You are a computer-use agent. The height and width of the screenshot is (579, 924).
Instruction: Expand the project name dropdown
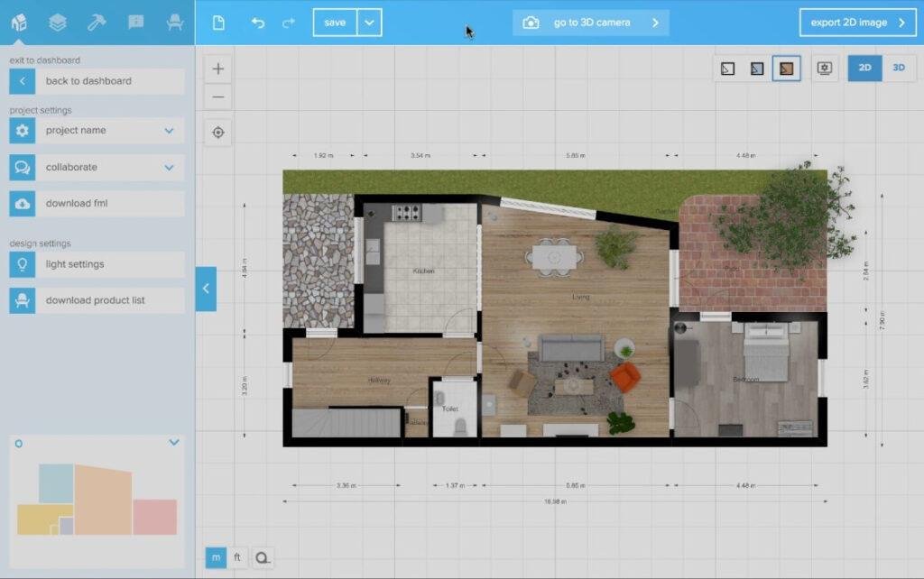click(x=168, y=131)
